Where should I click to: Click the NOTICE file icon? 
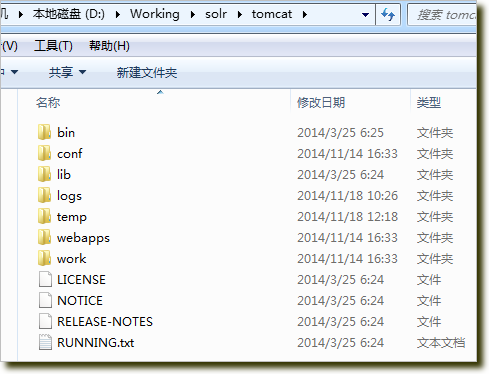tap(45, 300)
